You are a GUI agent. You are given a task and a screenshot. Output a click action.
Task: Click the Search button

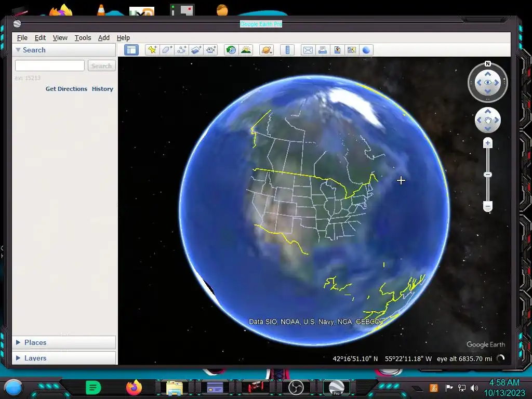(x=101, y=65)
